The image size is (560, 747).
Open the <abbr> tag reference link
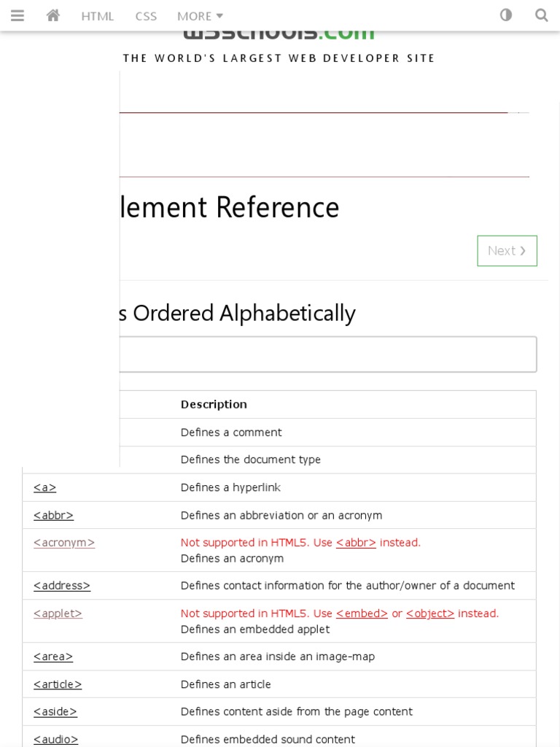coord(54,515)
